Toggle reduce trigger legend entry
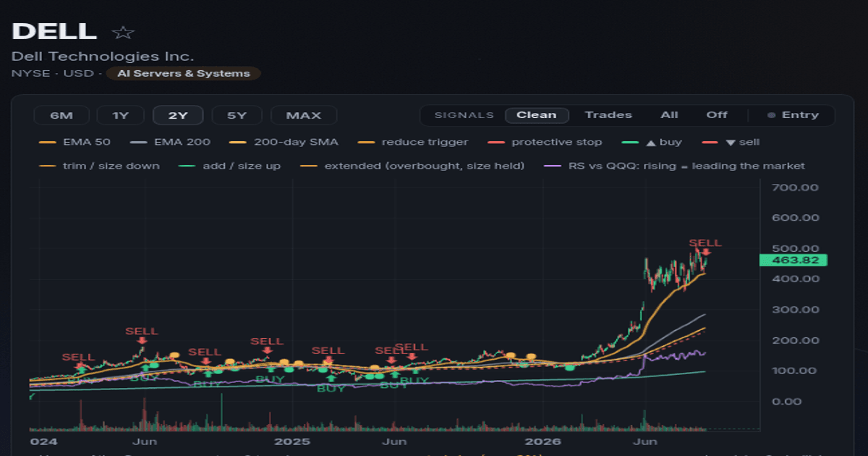Screen dimensions: 868x456 click(413, 143)
